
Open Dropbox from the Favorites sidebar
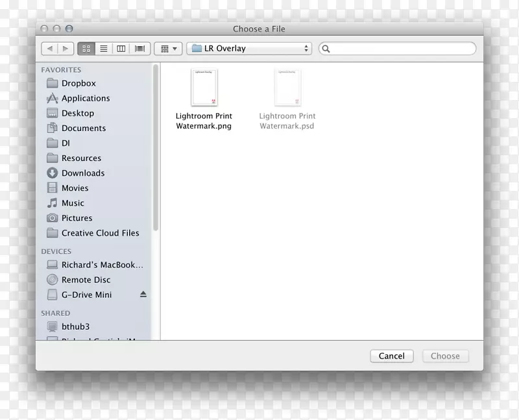[78, 83]
